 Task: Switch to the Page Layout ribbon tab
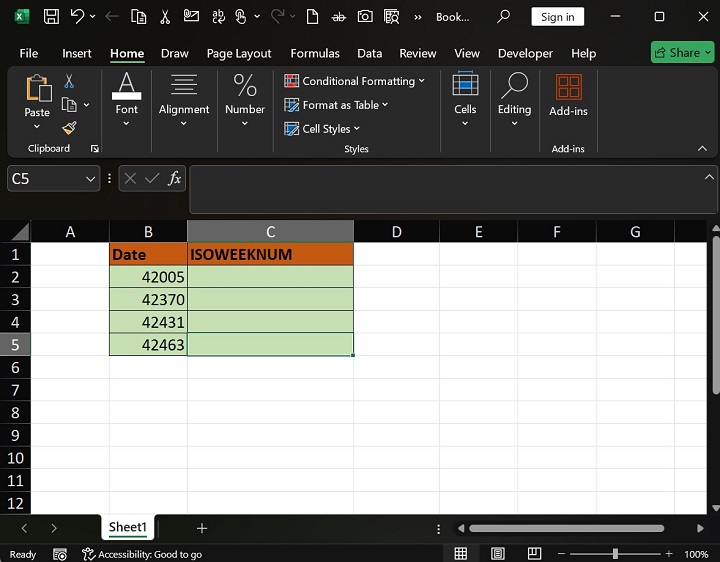point(239,53)
